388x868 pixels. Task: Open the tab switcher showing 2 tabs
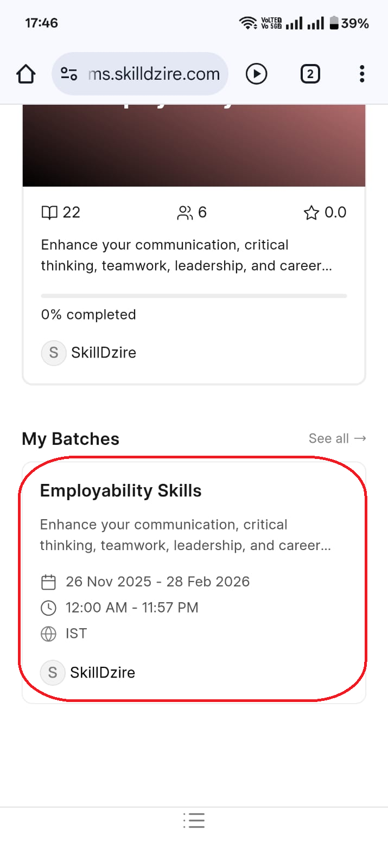(x=310, y=74)
